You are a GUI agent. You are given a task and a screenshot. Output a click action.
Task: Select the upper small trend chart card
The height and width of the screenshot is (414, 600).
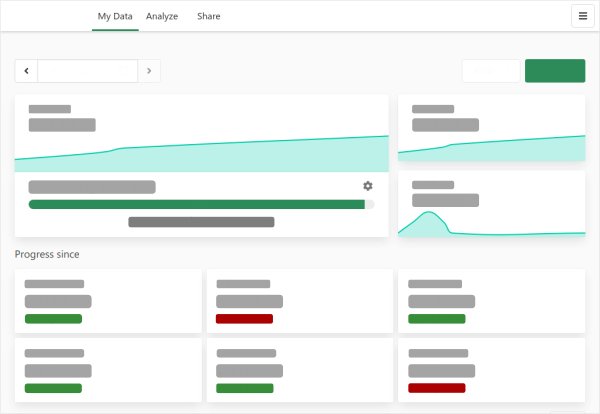click(x=491, y=129)
